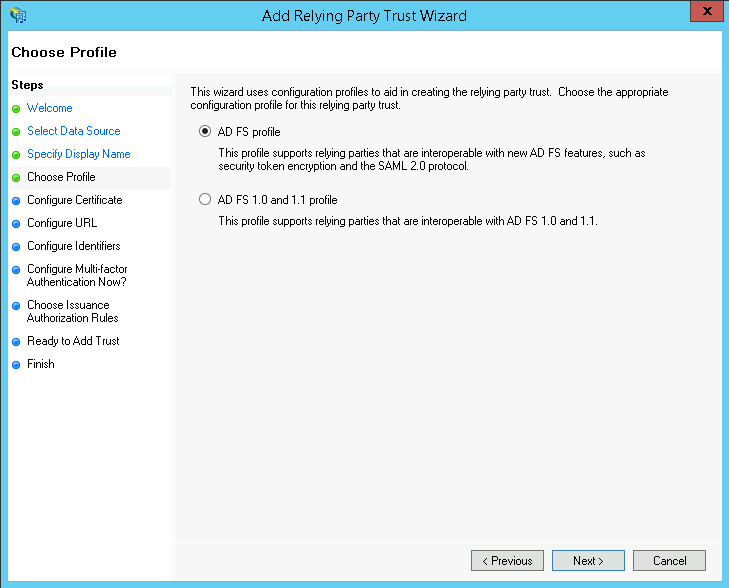This screenshot has height=588, width=729.
Task: Close the Add Relying Party Trust Wizard window
Action: pos(707,11)
